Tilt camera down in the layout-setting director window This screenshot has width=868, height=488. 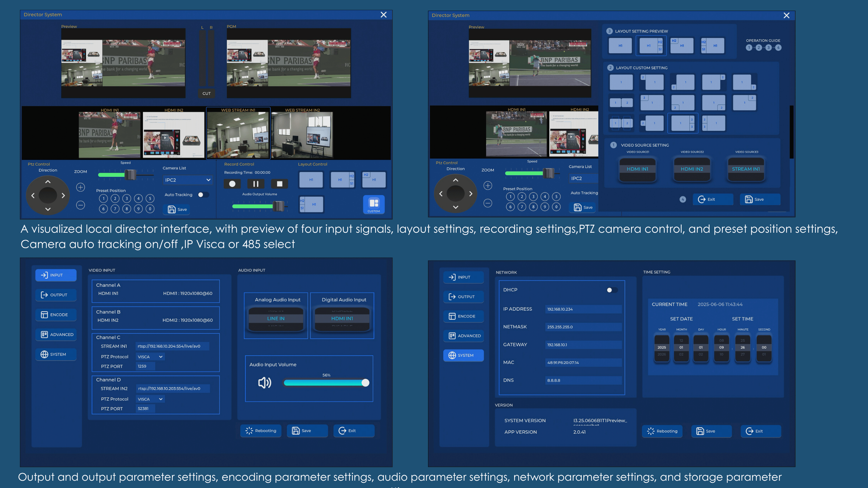click(x=456, y=207)
